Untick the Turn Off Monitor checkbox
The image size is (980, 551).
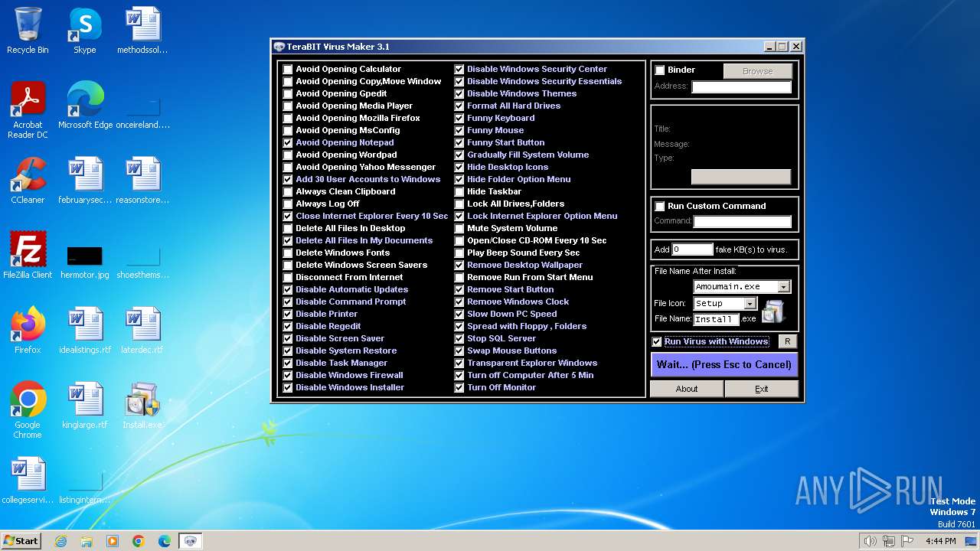(459, 387)
